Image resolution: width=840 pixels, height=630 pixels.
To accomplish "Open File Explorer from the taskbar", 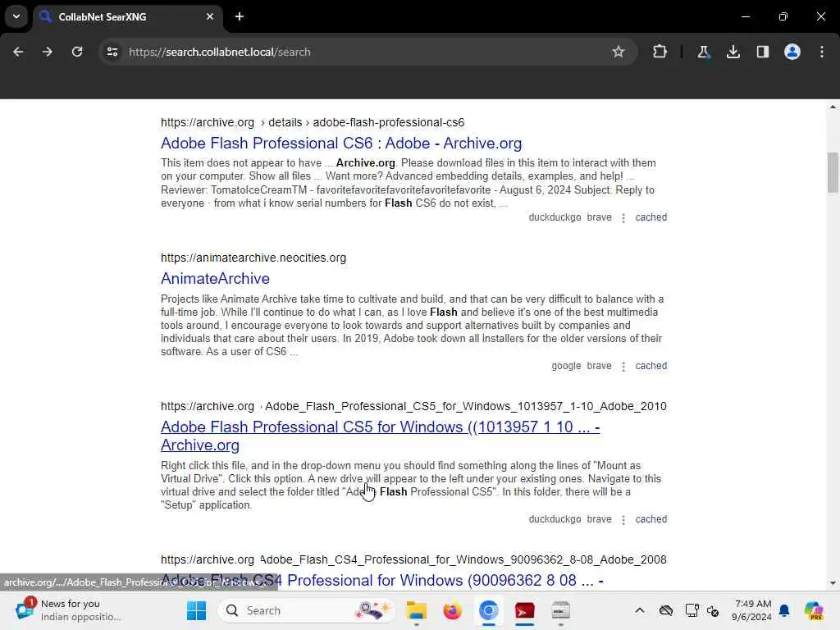I will pos(416,610).
